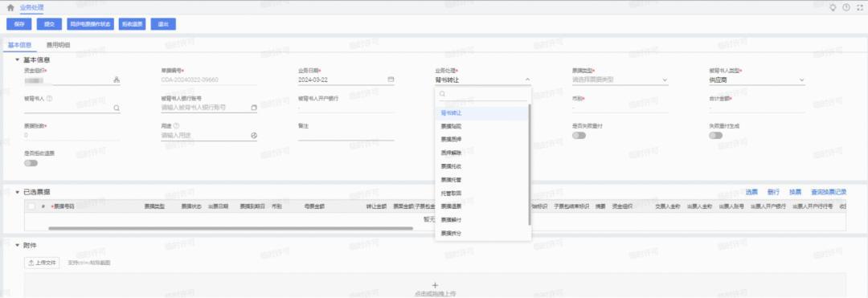
Task: Click the lightbulb icon at top right
Action: (833, 8)
